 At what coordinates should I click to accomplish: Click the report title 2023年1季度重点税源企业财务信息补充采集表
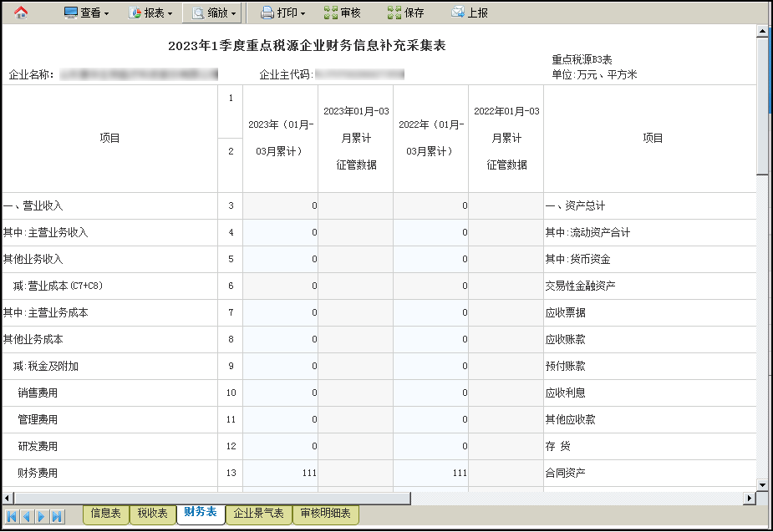[307, 46]
